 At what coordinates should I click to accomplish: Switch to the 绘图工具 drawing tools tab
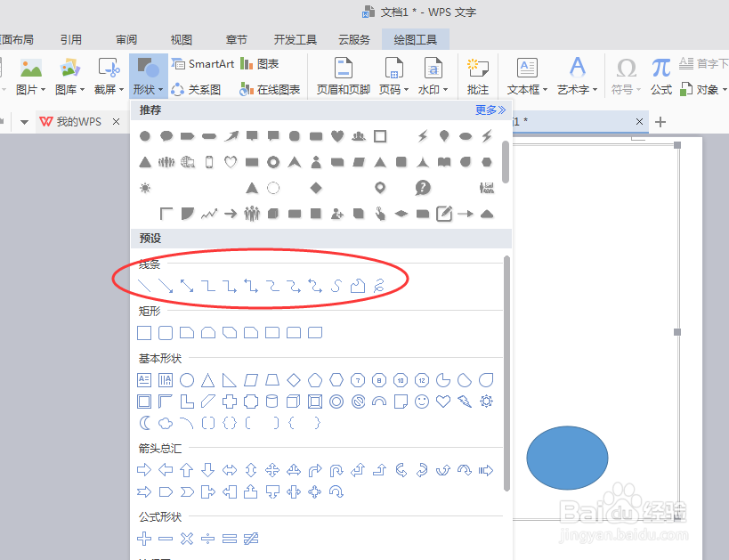(x=415, y=39)
